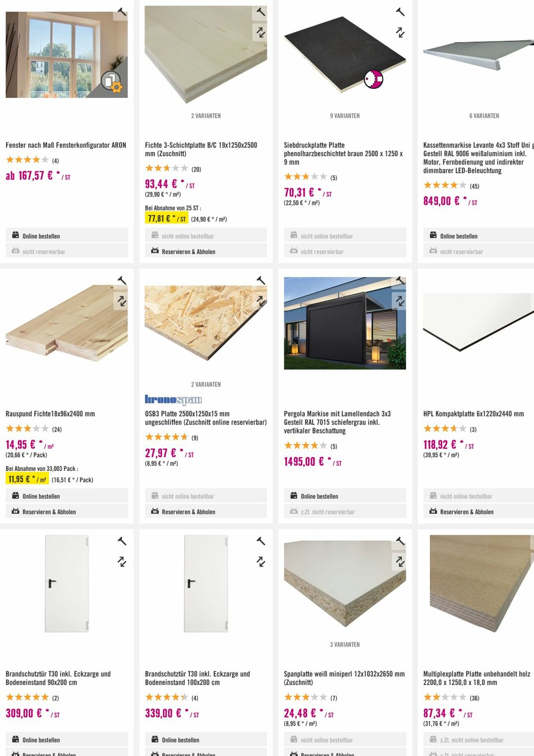Open the Fensterkonfigurator ARON product page

[x=66, y=145]
